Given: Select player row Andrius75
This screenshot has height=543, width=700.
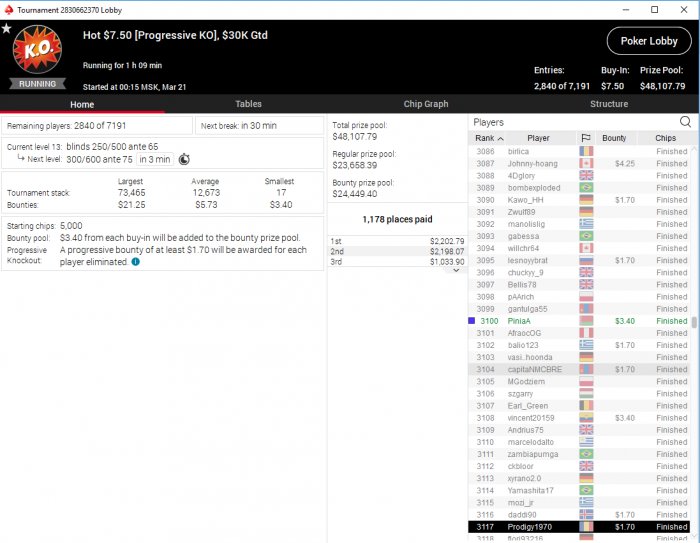Looking at the screenshot, I should click(579, 430).
